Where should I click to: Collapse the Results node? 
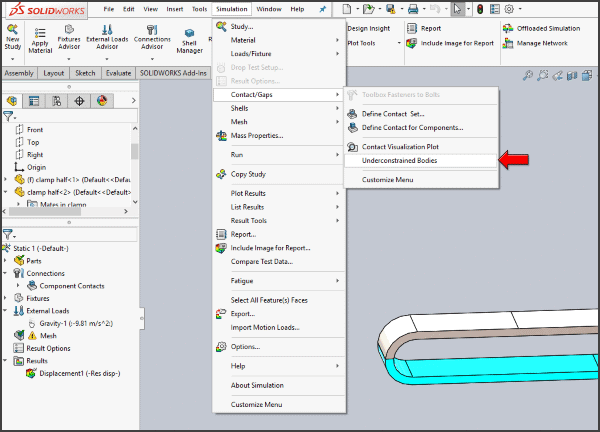click(x=5, y=361)
